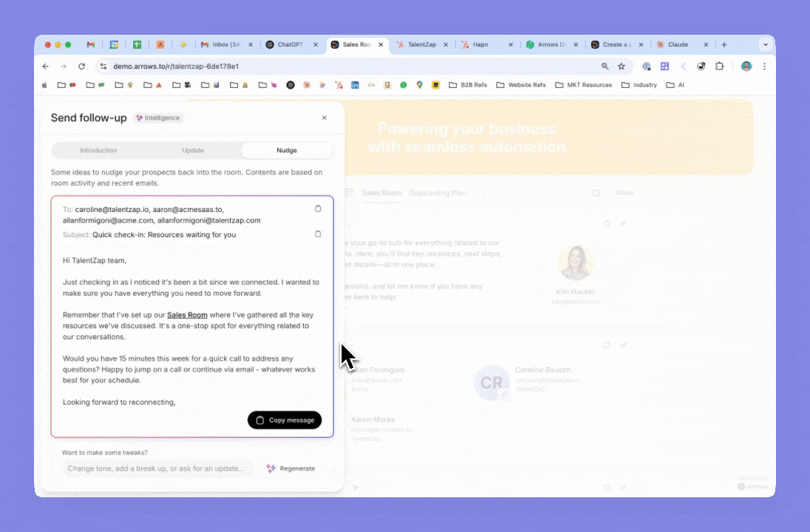Open the pinned Gmail tab

pyautogui.click(x=91, y=44)
